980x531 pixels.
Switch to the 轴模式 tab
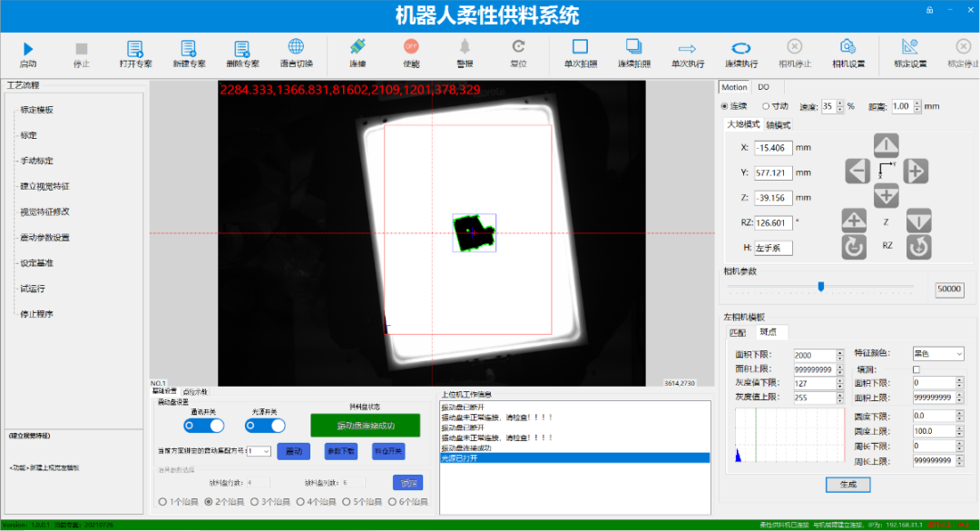click(x=779, y=125)
